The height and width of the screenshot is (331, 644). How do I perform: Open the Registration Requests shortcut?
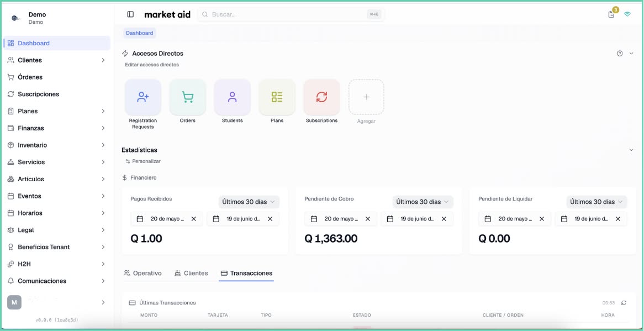[x=143, y=97]
